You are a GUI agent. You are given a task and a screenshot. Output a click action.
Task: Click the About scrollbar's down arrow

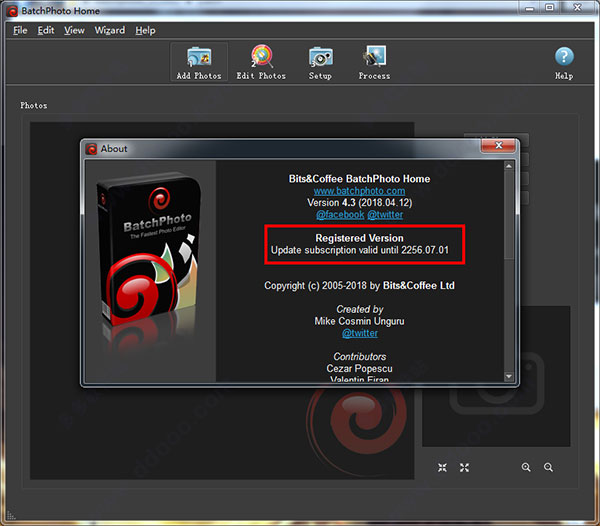tap(509, 376)
